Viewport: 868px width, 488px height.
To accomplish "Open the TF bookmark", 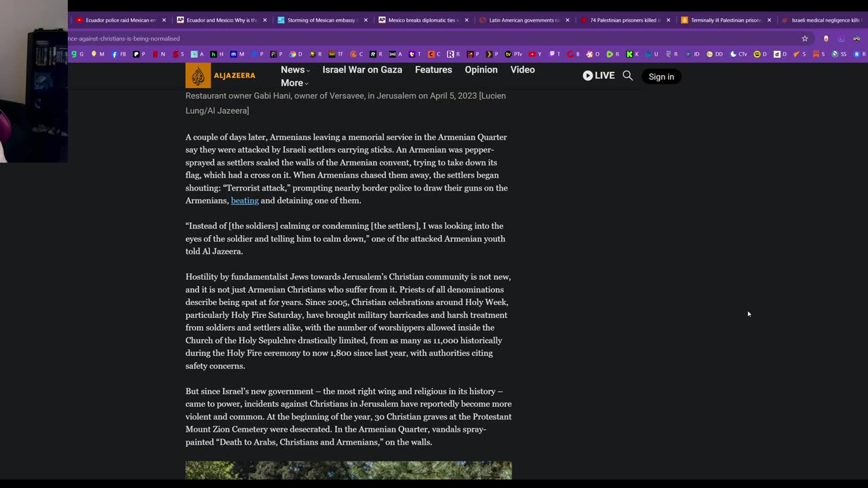I will [336, 54].
